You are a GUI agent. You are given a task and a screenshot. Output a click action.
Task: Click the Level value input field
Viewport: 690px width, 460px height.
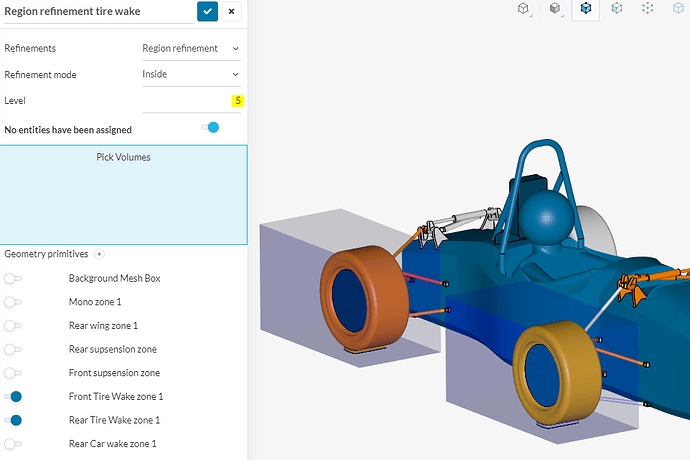[191, 101]
